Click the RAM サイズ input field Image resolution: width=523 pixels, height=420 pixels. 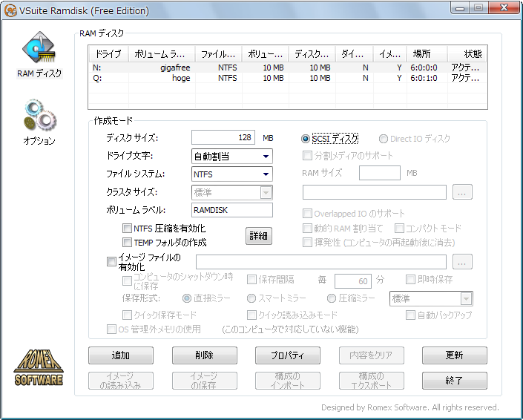coord(380,173)
